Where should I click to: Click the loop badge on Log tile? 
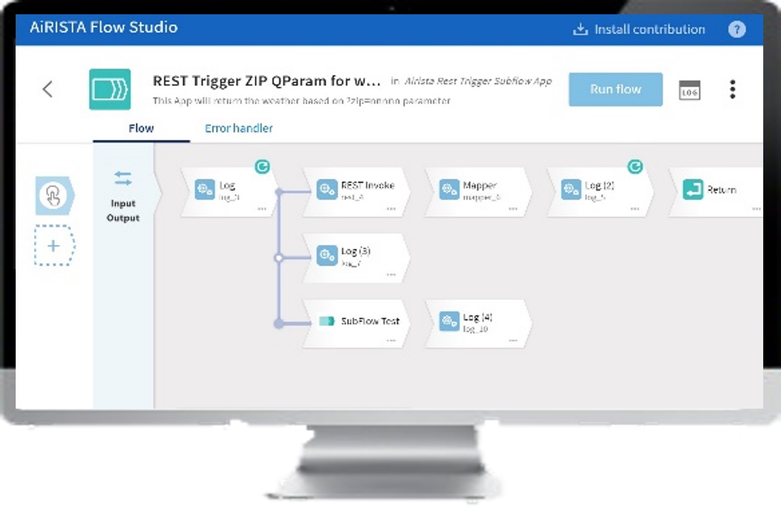(x=262, y=167)
